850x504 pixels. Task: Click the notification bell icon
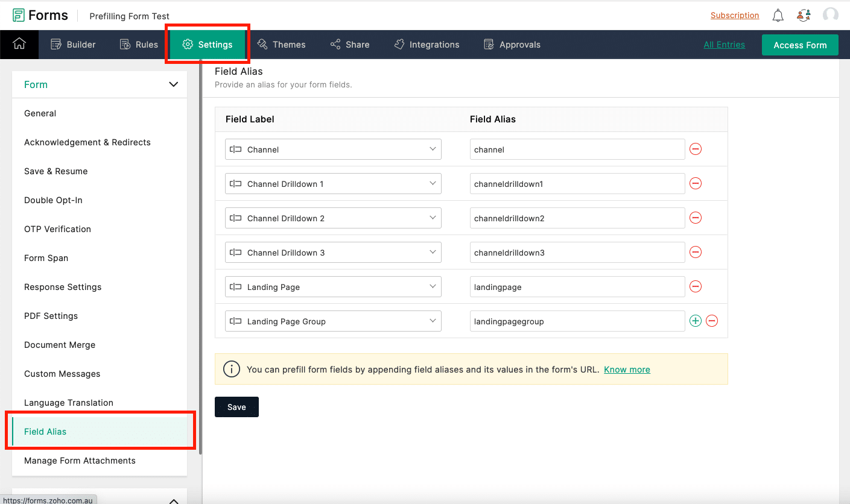click(x=778, y=15)
